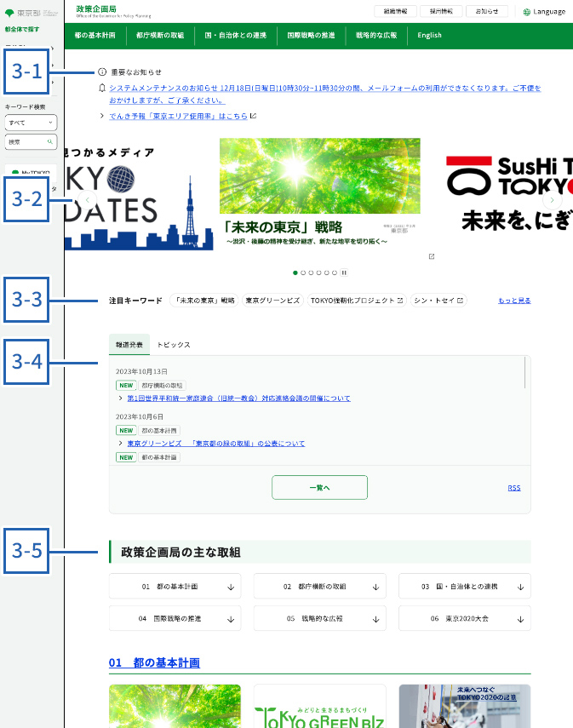
Task: Click the news list scrollbar
Action: click(x=525, y=372)
